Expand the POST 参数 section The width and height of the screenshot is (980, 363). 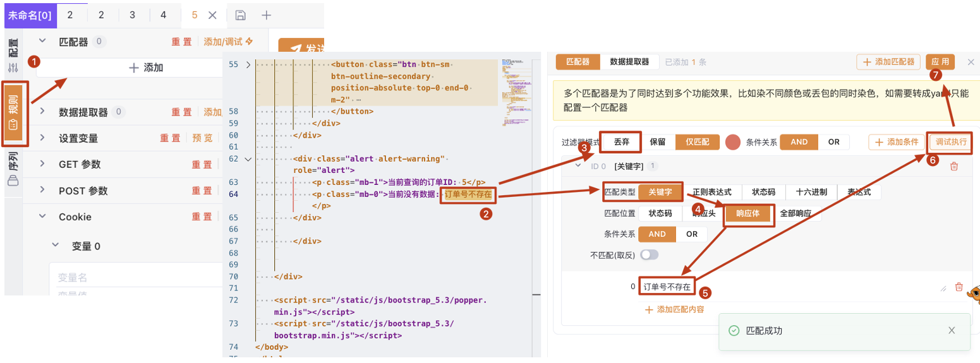(x=43, y=191)
